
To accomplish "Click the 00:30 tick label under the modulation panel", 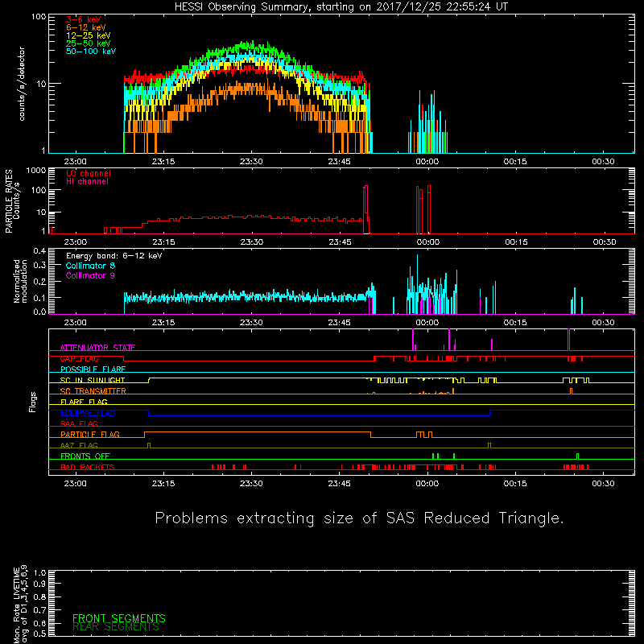I will 603,323.
